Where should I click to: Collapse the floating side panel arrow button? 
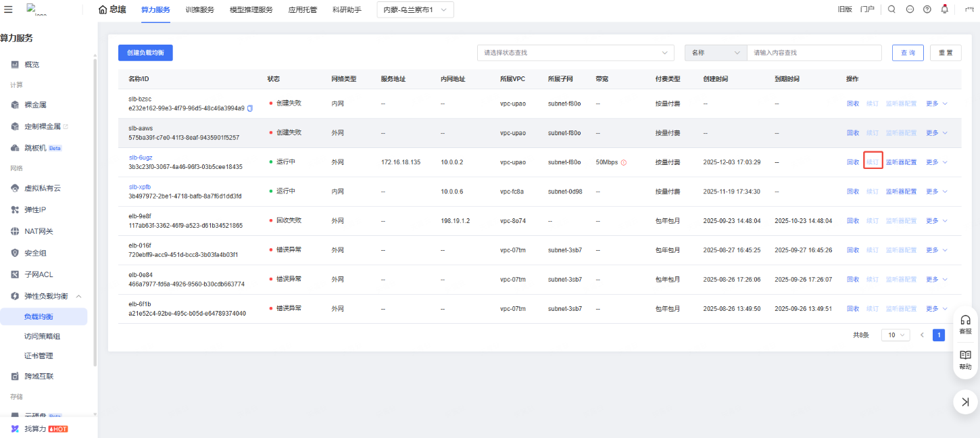click(x=965, y=402)
